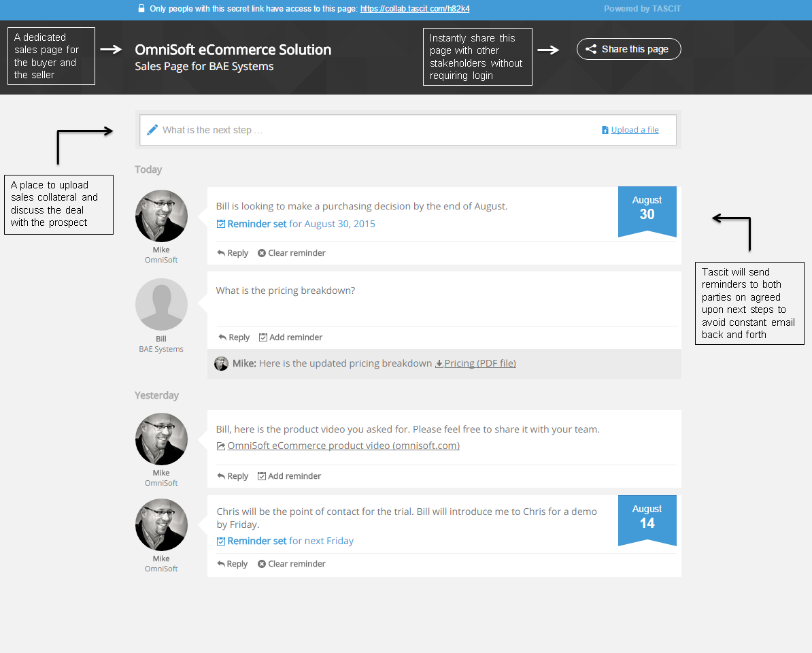Viewport: 812px width, 653px height.
Task: Click the Today section heading
Action: tap(148, 169)
